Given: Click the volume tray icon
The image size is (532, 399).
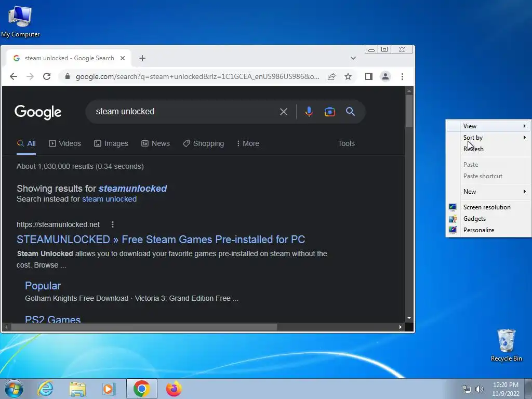Looking at the screenshot, I should 480,389.
